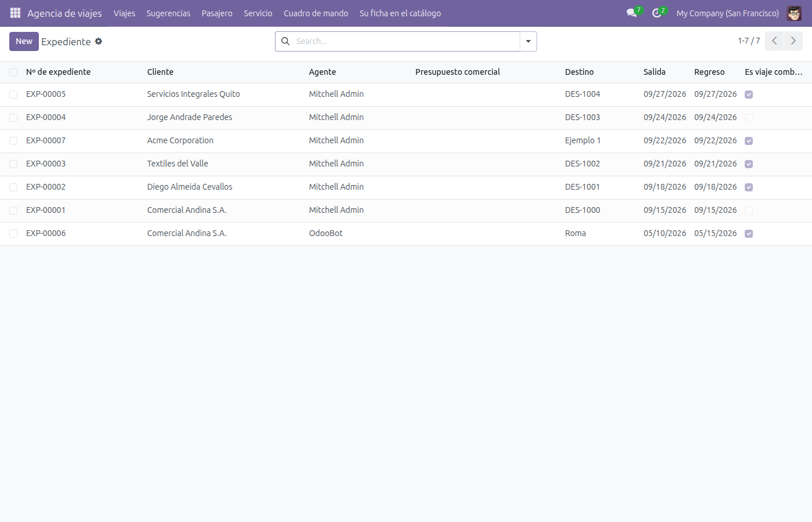Open the Pasajero menu
Image resolution: width=812 pixels, height=522 pixels.
pos(217,13)
